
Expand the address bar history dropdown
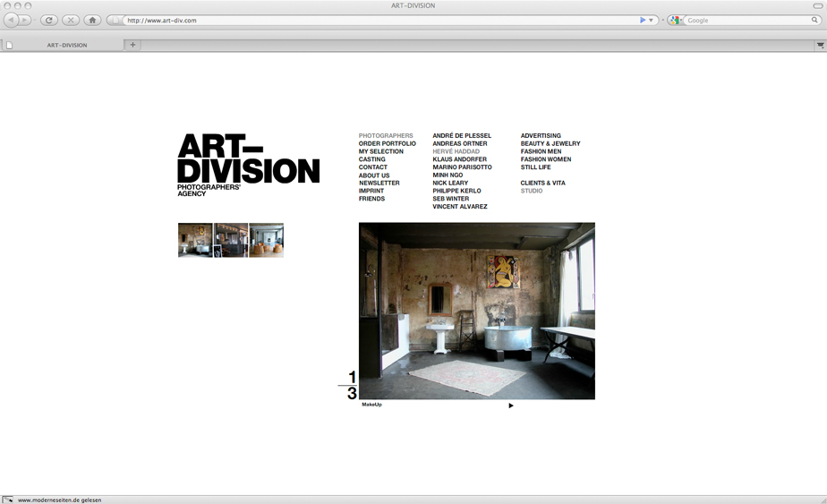(652, 20)
